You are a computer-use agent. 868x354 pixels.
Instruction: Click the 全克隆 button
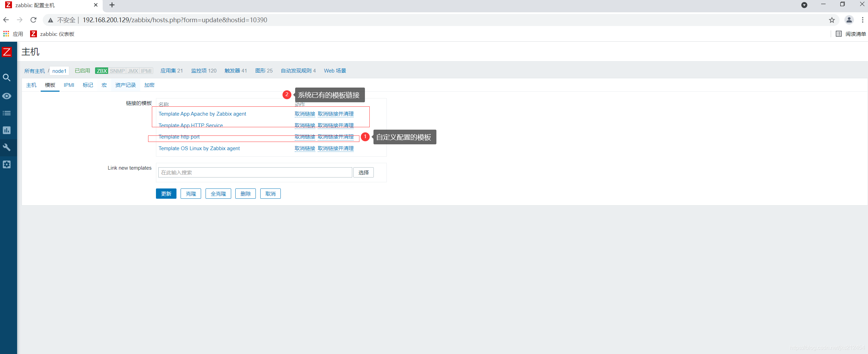218,194
